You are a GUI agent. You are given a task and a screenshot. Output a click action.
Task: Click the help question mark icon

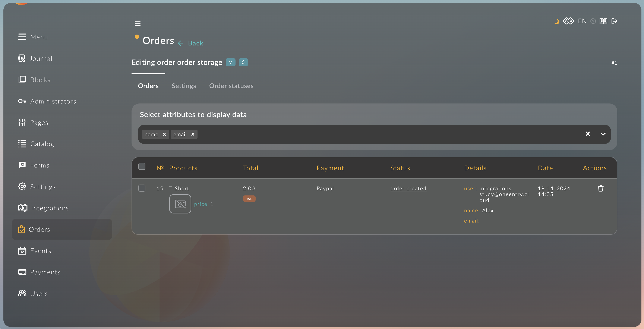pyautogui.click(x=593, y=21)
